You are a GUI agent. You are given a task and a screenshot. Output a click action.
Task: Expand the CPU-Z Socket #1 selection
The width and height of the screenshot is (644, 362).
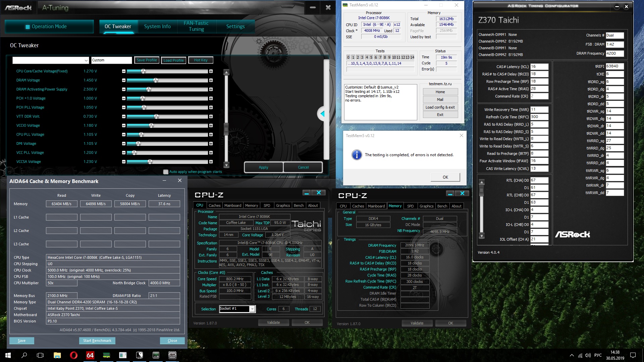pos(252,309)
